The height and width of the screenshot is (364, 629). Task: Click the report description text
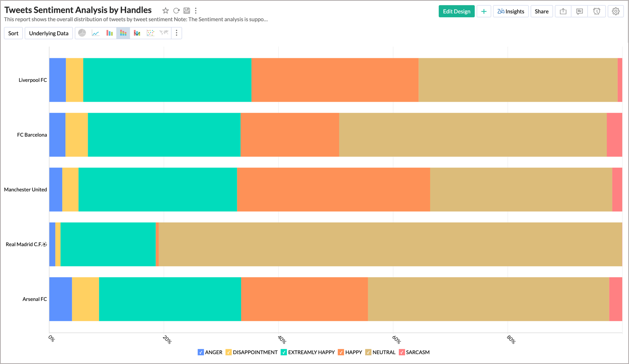tap(136, 19)
